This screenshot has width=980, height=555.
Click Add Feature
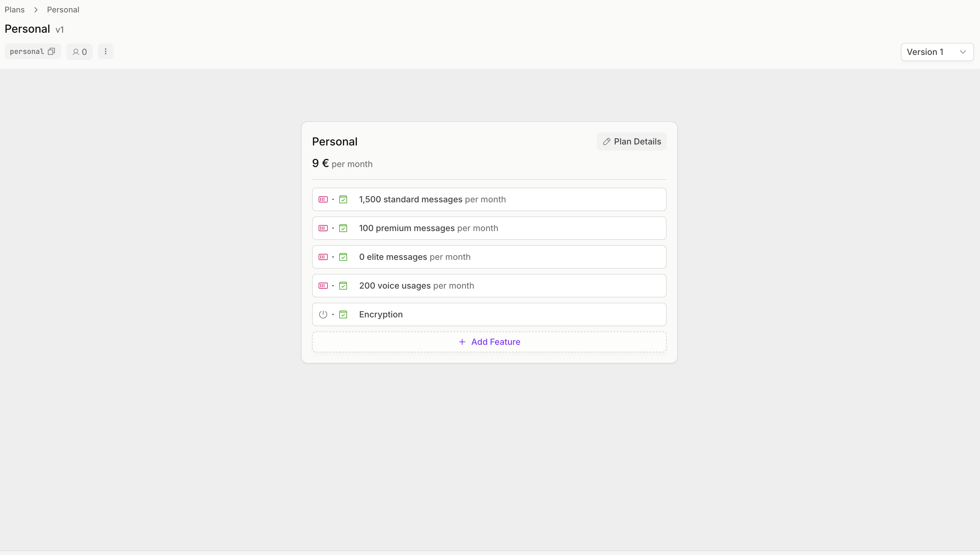(489, 342)
